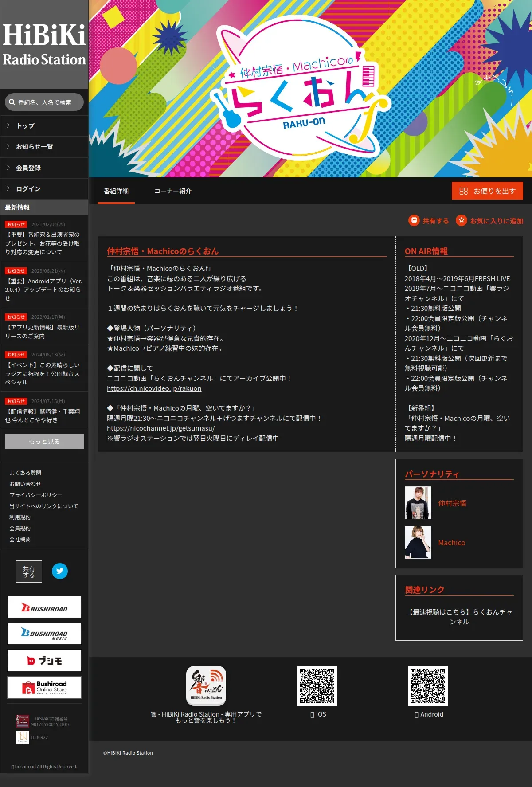
Task: Open the Bushiroad Online Store banner
Action: coord(44,687)
